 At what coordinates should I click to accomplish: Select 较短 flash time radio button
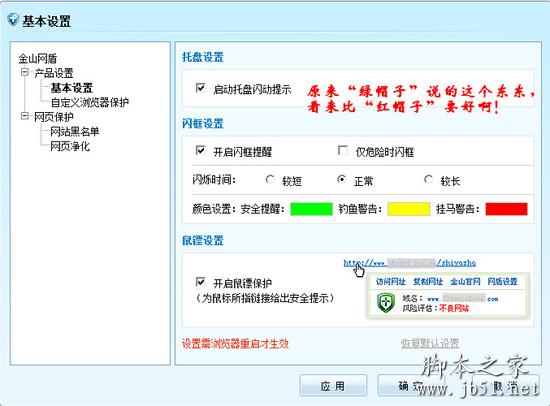270,180
